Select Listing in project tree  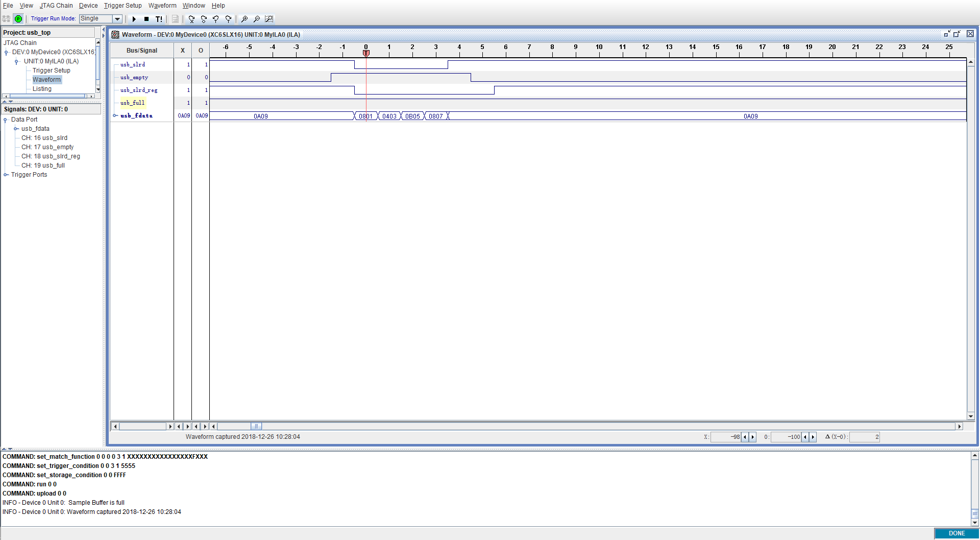point(42,89)
